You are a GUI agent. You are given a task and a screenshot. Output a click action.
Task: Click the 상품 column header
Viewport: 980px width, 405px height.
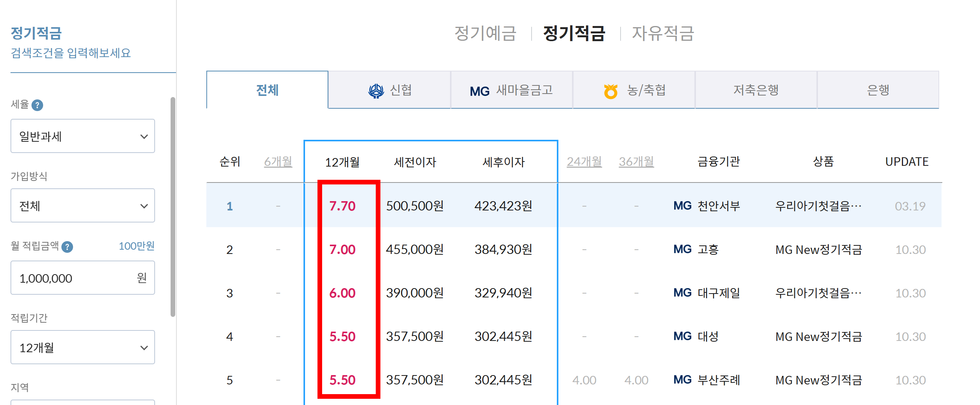(x=823, y=162)
